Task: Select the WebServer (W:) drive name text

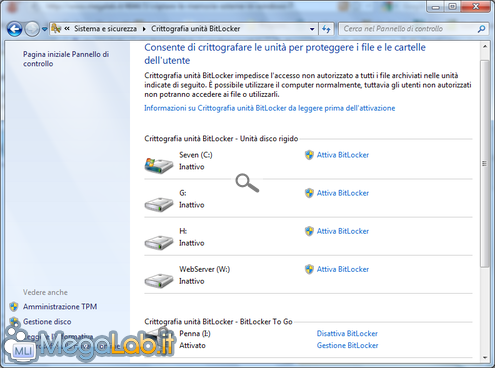Action: pos(205,269)
